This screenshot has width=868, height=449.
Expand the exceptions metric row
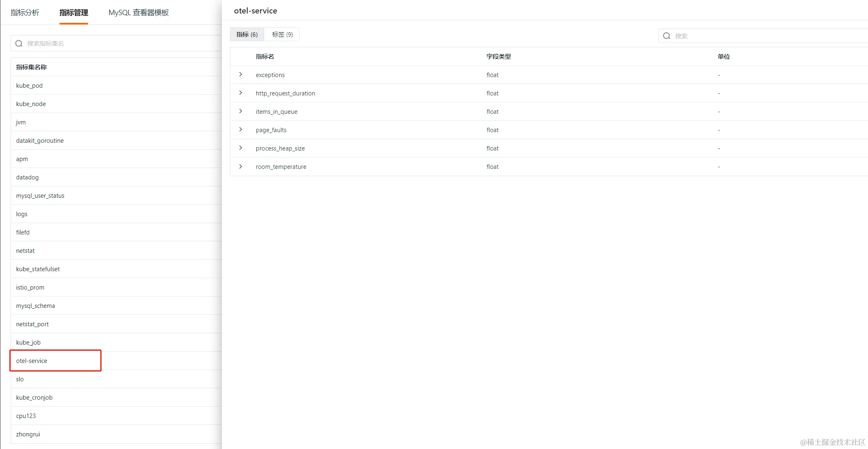pos(241,75)
